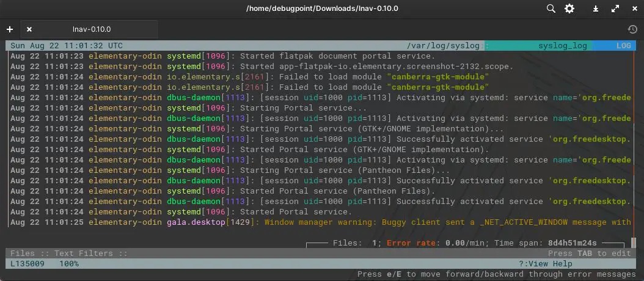Close the lnav-0.10.0 tab
The image size is (644, 281).
pyautogui.click(x=29, y=29)
